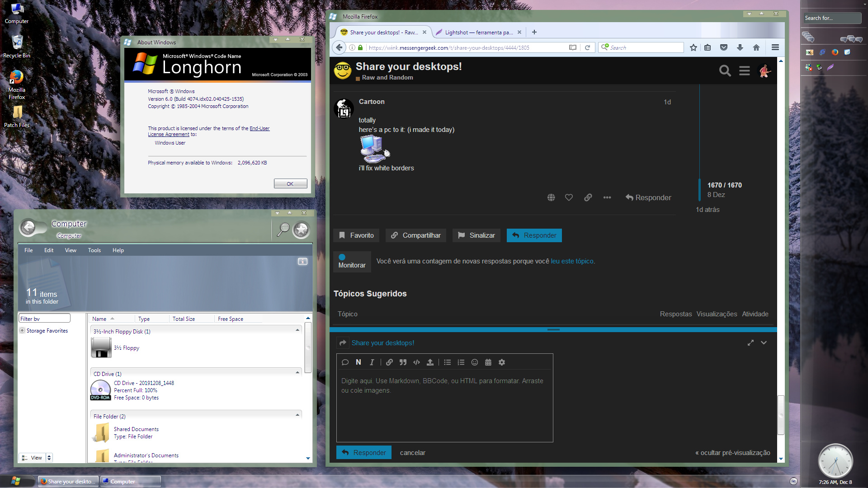The image size is (868, 488).
Task: Apply italic formatting in composer
Action: [x=372, y=362]
